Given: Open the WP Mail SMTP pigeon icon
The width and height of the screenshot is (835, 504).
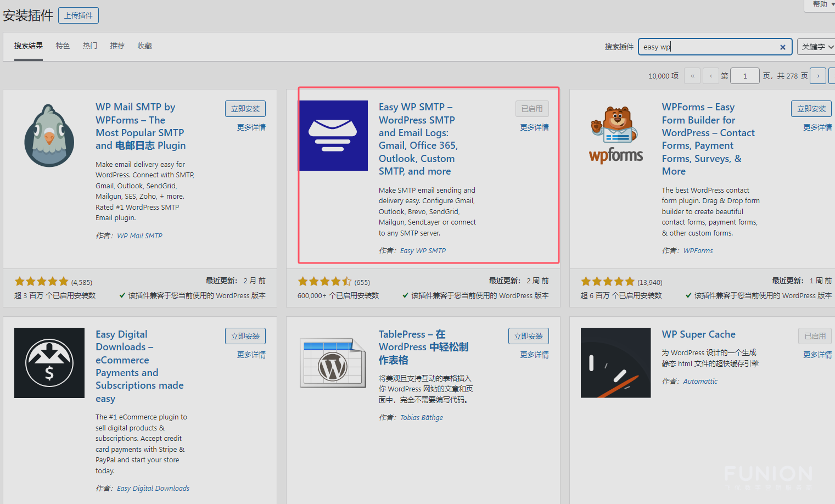Looking at the screenshot, I should tap(49, 136).
